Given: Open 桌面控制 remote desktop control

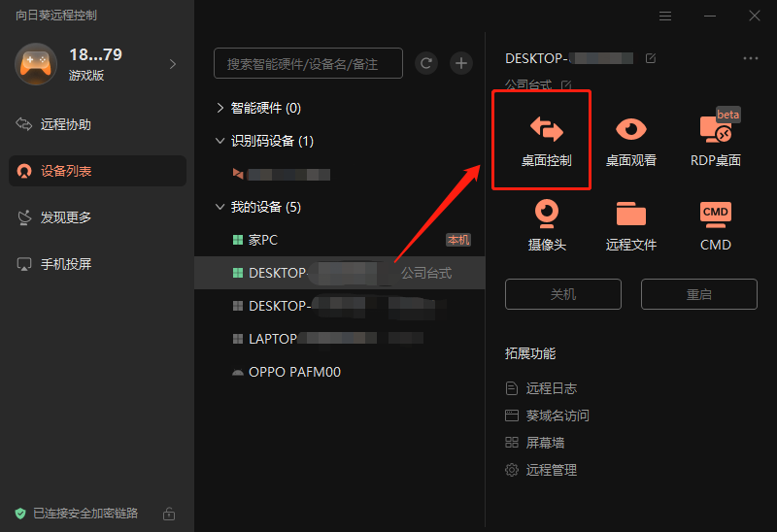Looking at the screenshot, I should (x=546, y=139).
